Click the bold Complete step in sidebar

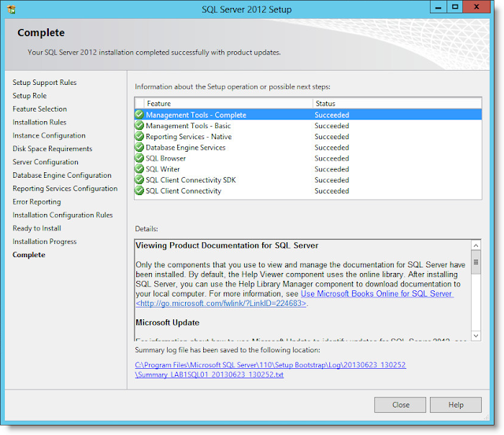[29, 255]
